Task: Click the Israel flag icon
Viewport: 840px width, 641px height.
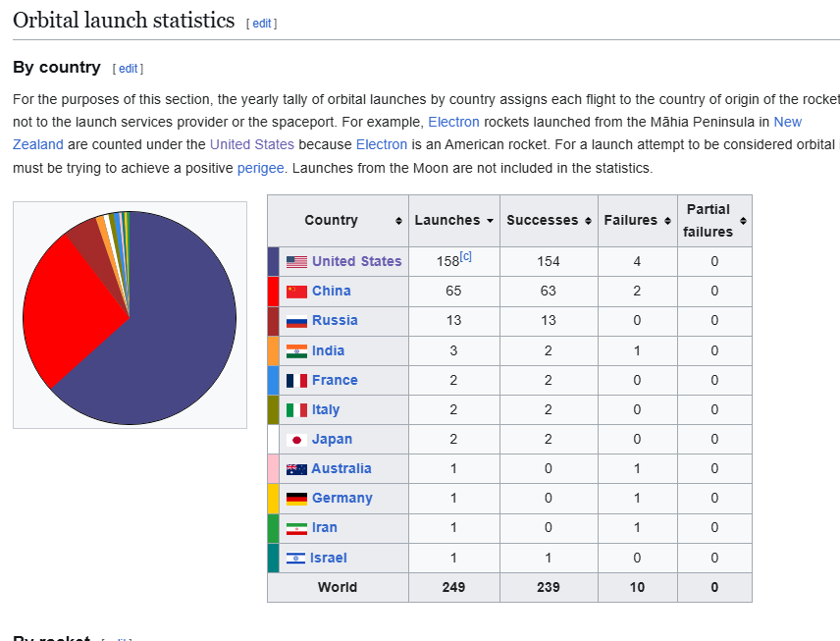Action: tap(295, 559)
